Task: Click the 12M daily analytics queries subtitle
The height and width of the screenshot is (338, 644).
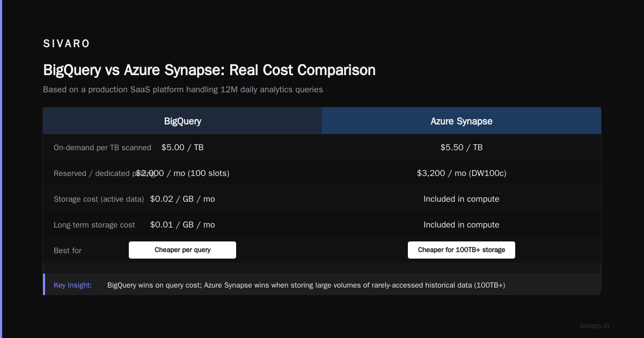Action: point(183,90)
